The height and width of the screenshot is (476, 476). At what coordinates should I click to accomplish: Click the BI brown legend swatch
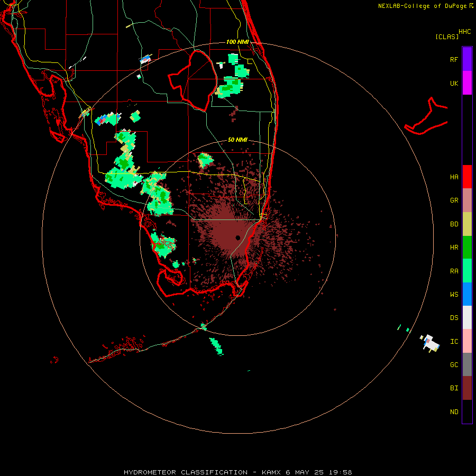(467, 388)
